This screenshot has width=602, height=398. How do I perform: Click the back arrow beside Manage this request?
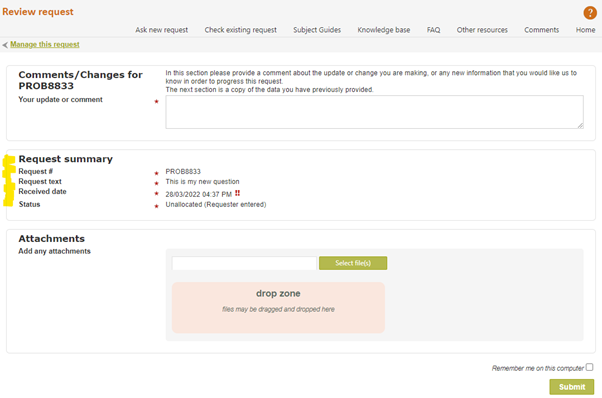5,45
